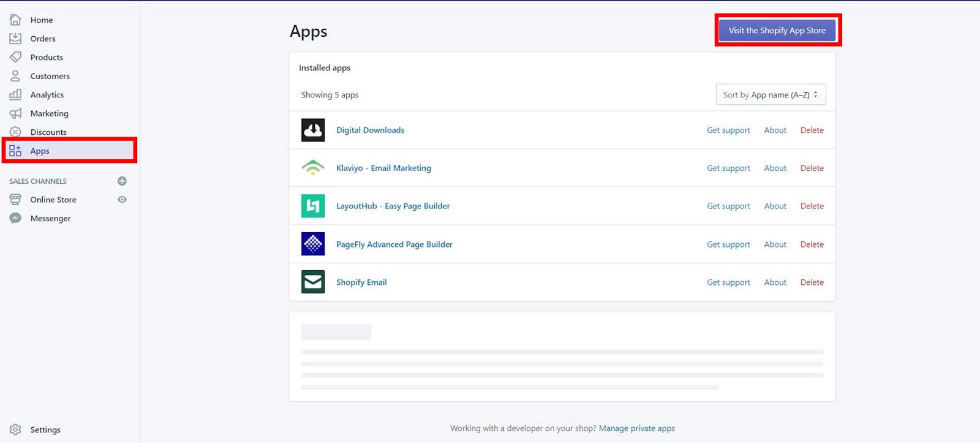The image size is (980, 443).
Task: Click the Home house icon in sidebar
Action: (x=15, y=20)
